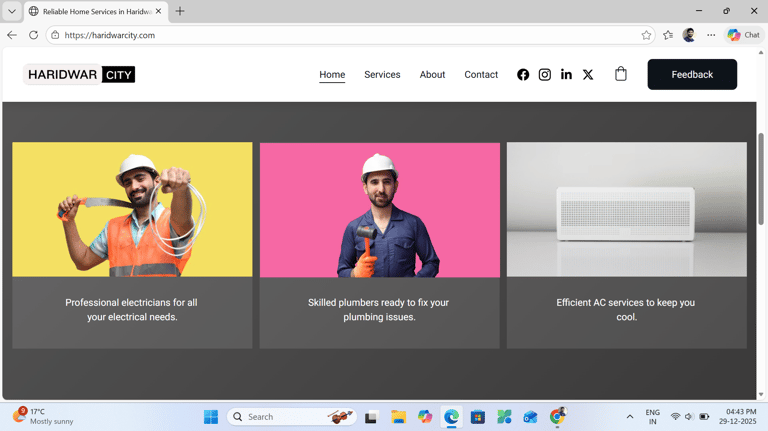Image resolution: width=768 pixels, height=431 pixels.
Task: Switch to Microsoft Edge taskbar icon
Action: (451, 417)
